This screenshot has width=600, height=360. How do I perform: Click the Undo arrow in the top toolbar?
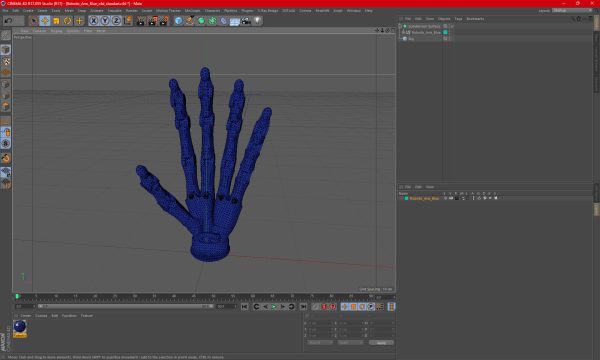point(8,21)
